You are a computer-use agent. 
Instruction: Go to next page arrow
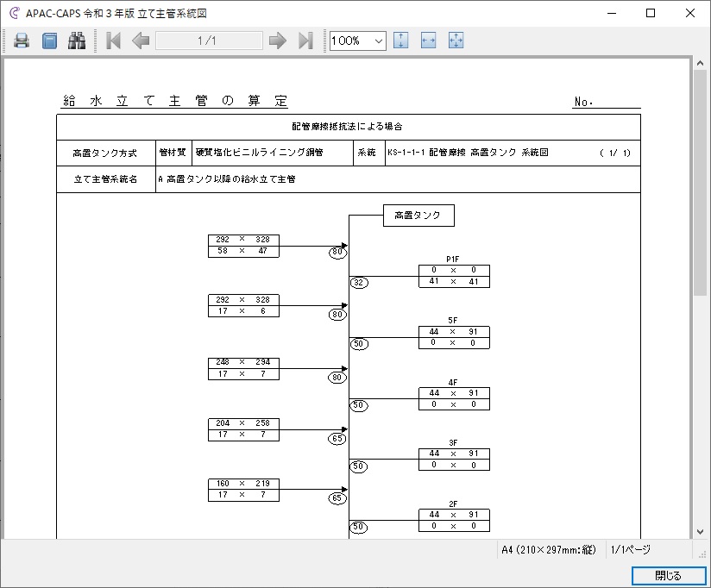click(278, 41)
